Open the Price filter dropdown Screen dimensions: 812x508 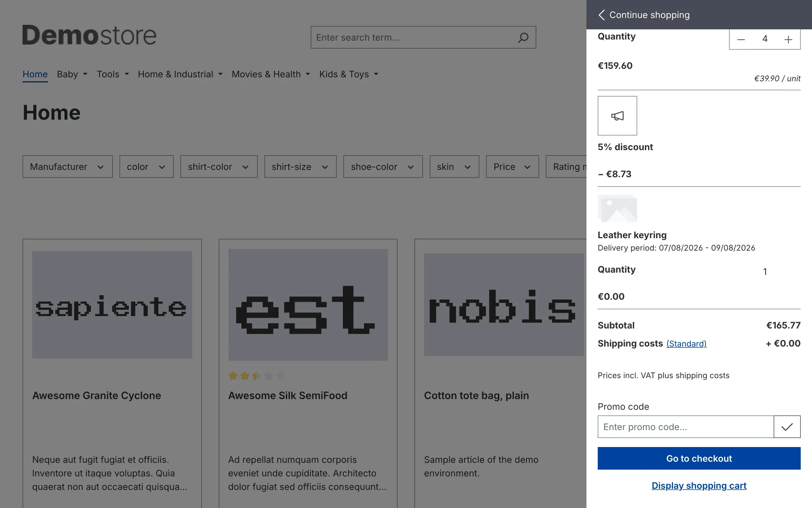(x=512, y=167)
